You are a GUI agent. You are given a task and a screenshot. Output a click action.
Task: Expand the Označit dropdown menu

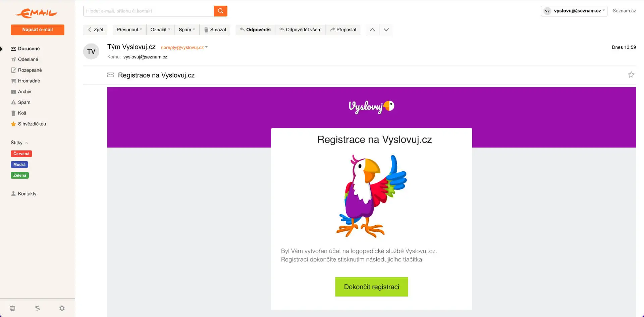160,30
